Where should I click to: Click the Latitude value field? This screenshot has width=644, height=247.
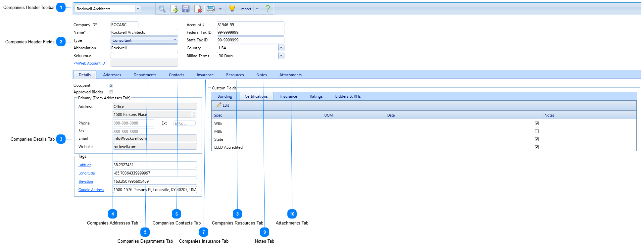(x=155, y=165)
